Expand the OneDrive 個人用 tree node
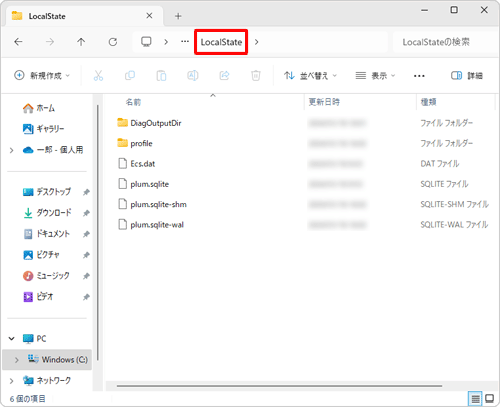The height and width of the screenshot is (407, 500). (12, 150)
